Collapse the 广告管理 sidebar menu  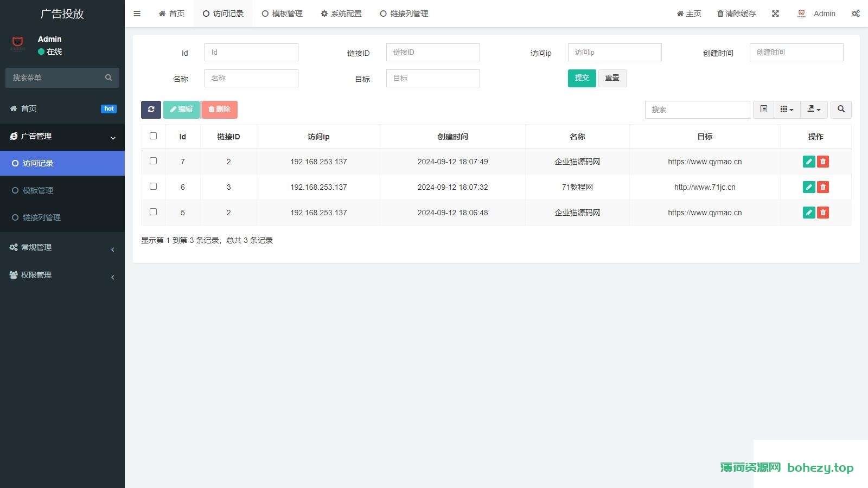62,136
